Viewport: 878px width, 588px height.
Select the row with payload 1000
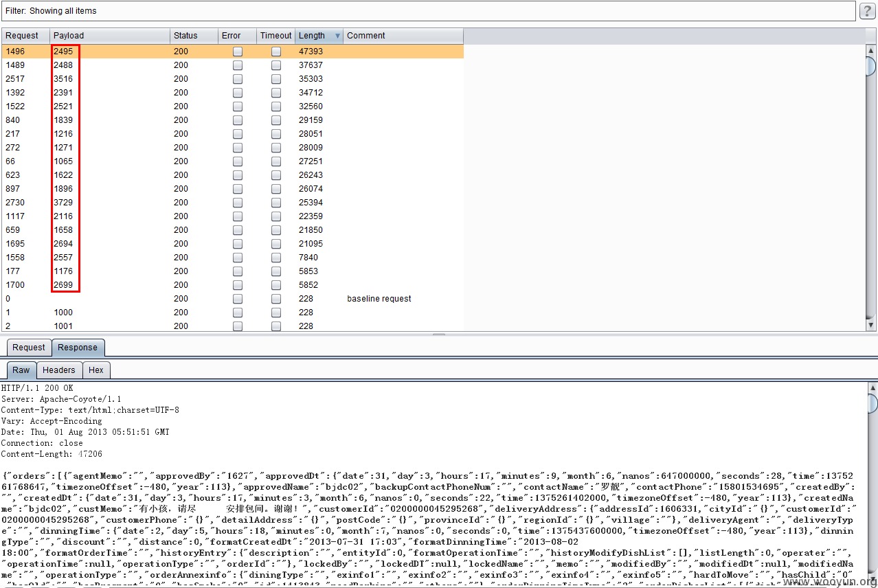[x=232, y=313]
